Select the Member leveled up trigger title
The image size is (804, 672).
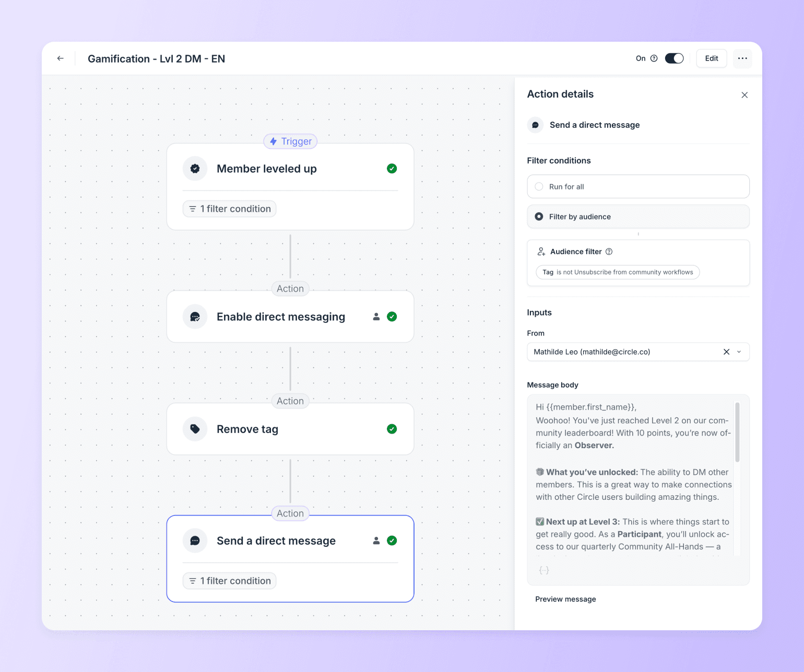pyautogui.click(x=267, y=169)
